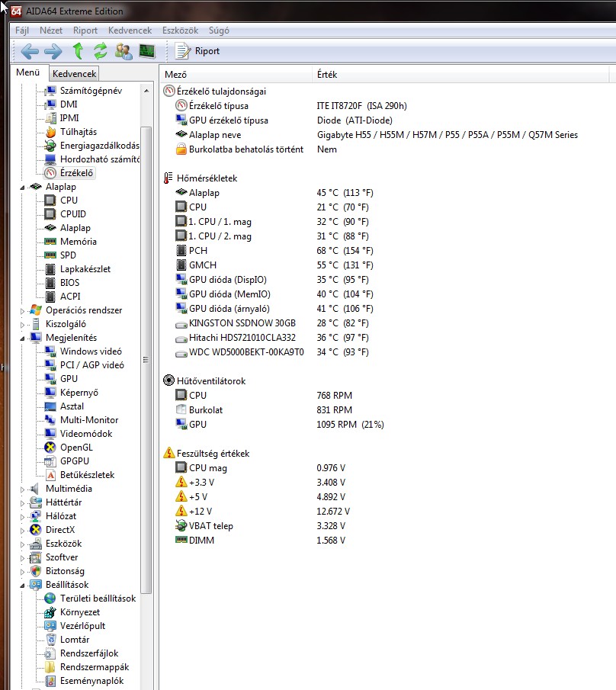616x690 pixels.
Task: Open the system monitor graph toolbar icon
Action: click(147, 51)
